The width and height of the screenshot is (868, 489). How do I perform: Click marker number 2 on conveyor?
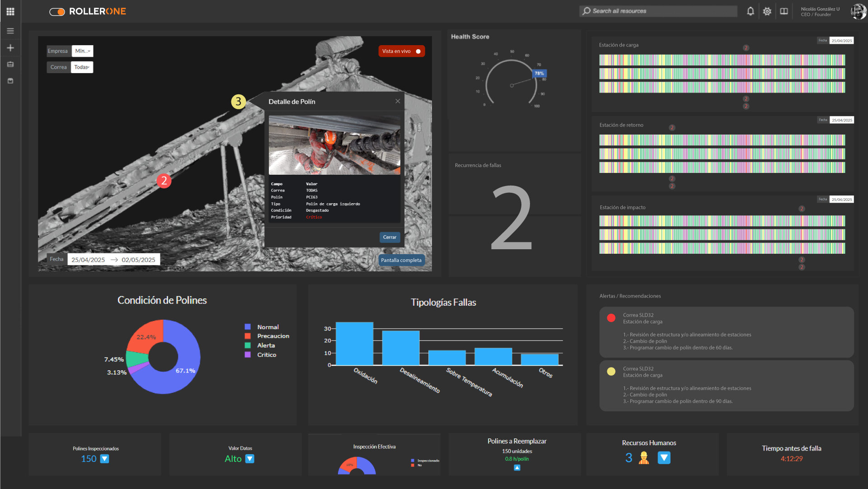click(164, 181)
